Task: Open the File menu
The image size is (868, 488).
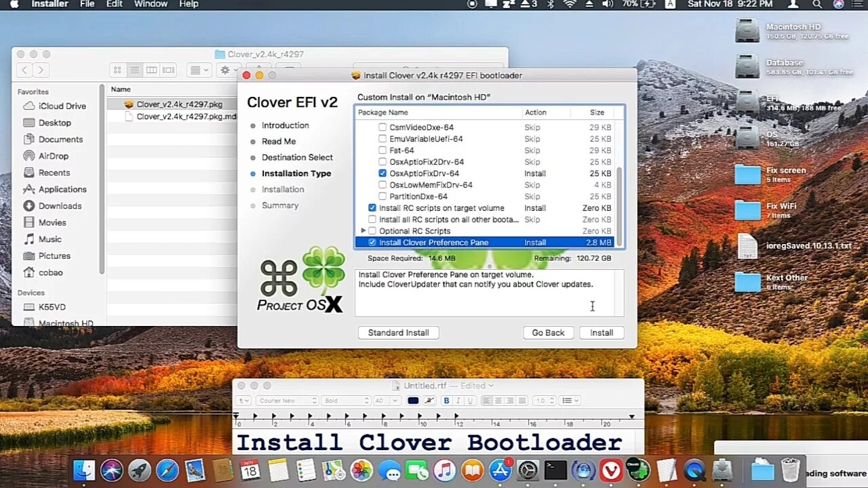Action: tap(87, 4)
